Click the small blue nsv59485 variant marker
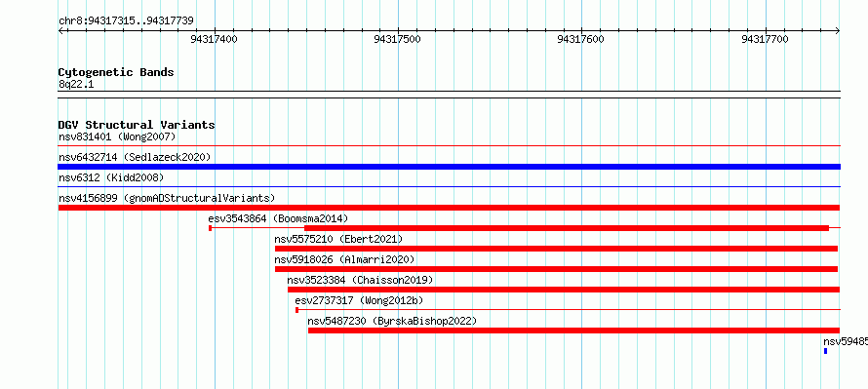Image resolution: width=868 pixels, height=389 pixels. (x=825, y=351)
